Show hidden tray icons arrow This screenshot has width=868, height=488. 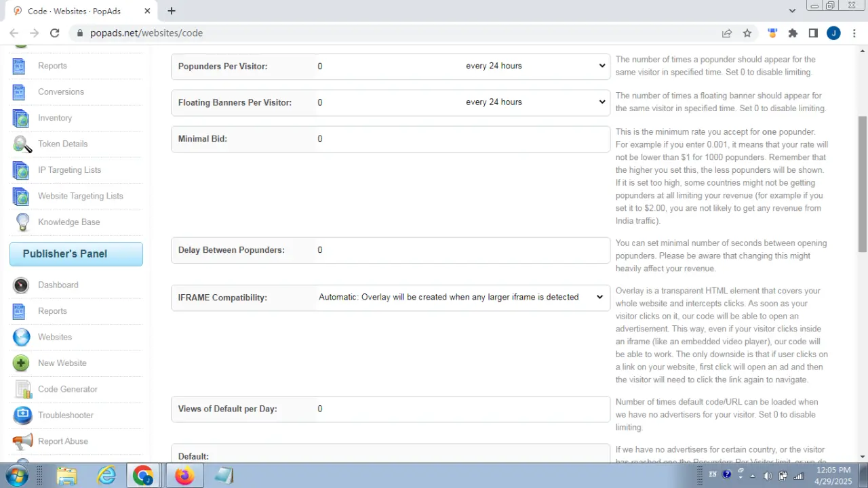pos(753,475)
